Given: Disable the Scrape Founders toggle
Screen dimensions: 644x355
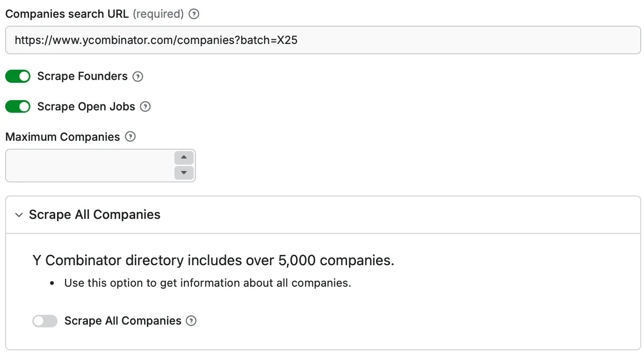Looking at the screenshot, I should [18, 76].
